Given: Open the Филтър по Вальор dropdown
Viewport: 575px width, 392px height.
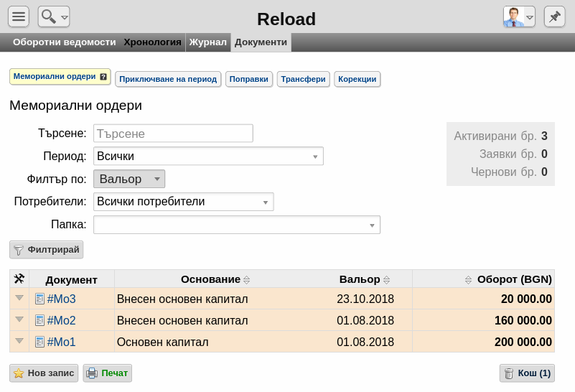Looking at the screenshot, I should 129,179.
